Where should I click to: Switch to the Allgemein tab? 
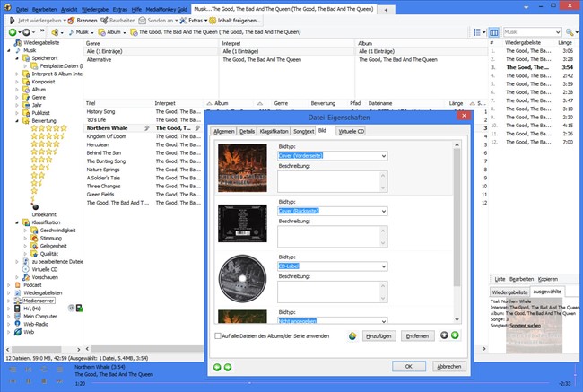click(224, 131)
